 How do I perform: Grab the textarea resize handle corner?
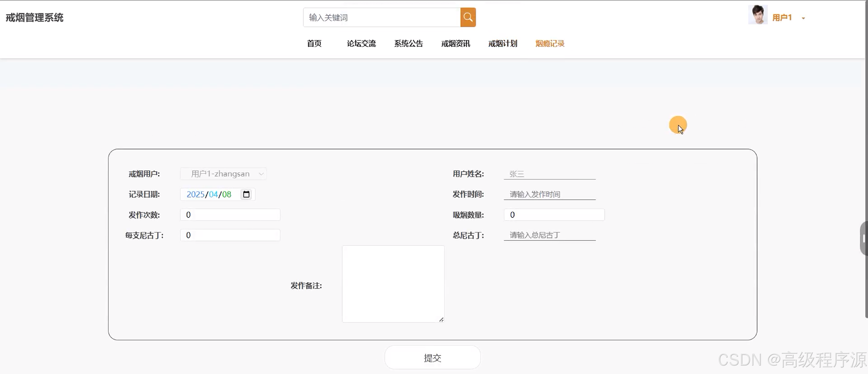tap(441, 319)
